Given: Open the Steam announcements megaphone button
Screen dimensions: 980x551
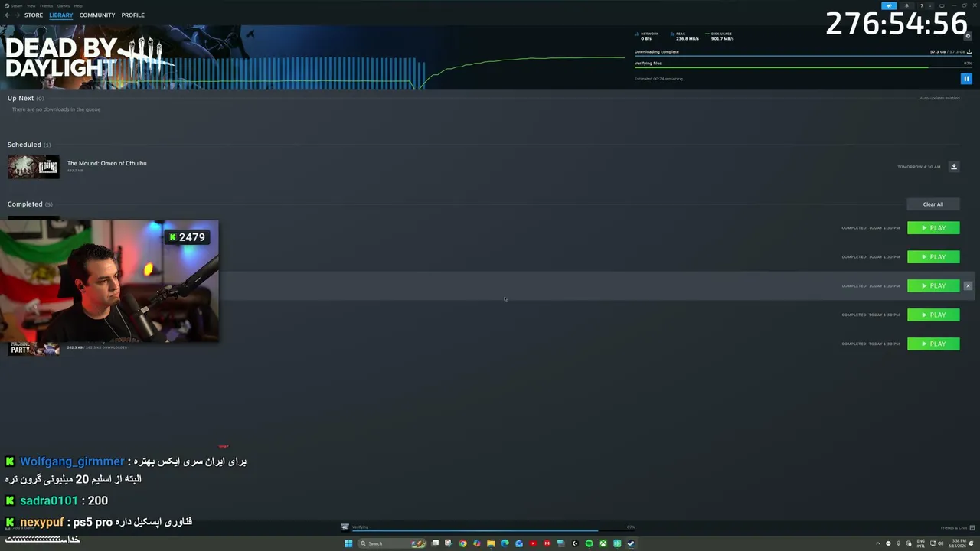Looking at the screenshot, I should [889, 5].
